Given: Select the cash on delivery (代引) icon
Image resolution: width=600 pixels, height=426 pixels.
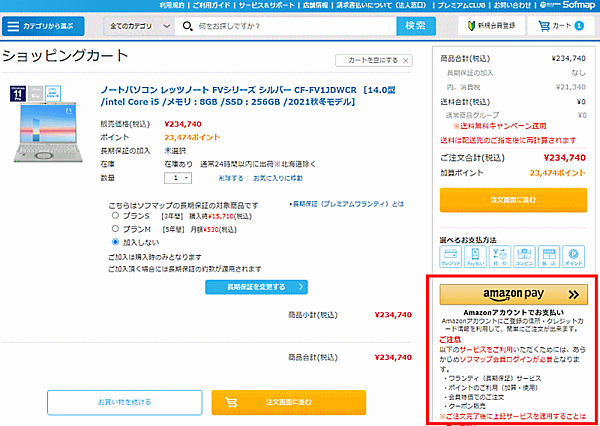Looking at the screenshot, I should (x=500, y=256).
